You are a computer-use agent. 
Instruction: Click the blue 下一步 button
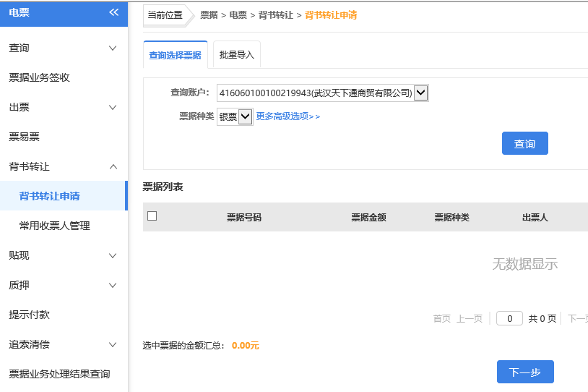525,372
